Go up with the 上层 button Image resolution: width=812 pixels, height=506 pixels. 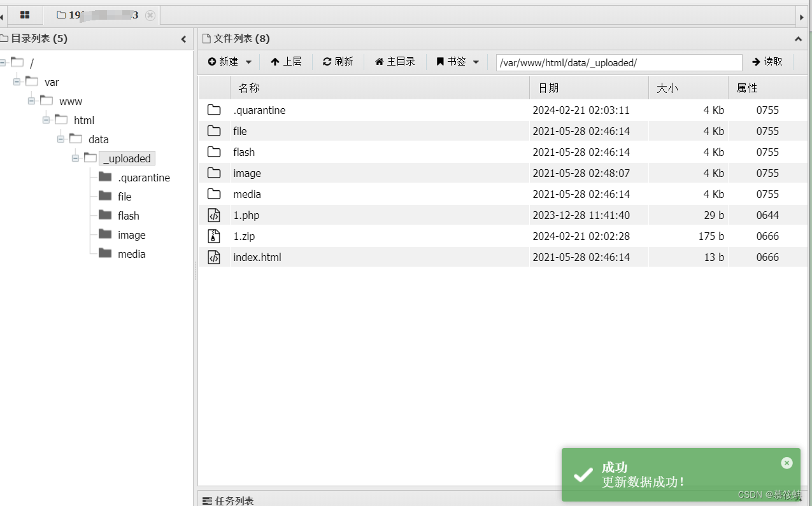pos(286,62)
